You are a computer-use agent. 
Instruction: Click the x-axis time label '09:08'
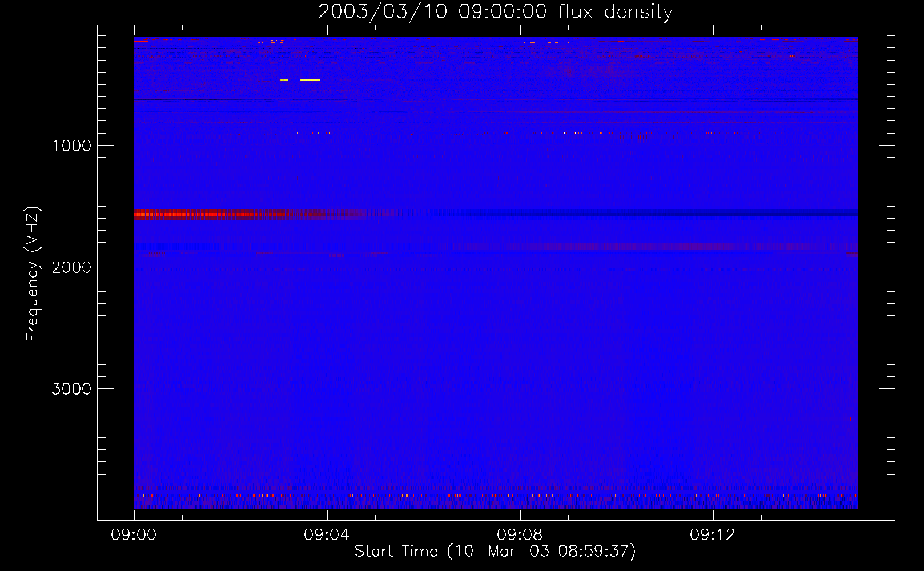(520, 535)
